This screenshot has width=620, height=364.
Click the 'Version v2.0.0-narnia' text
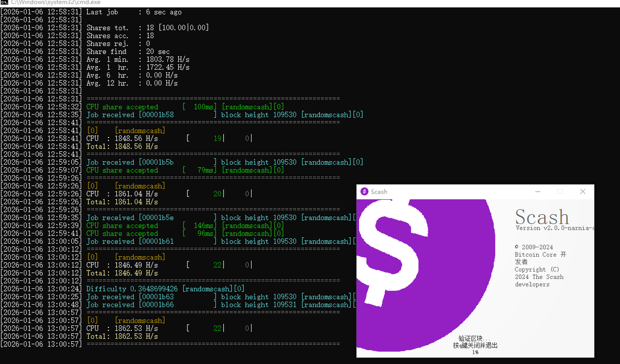[x=554, y=228]
